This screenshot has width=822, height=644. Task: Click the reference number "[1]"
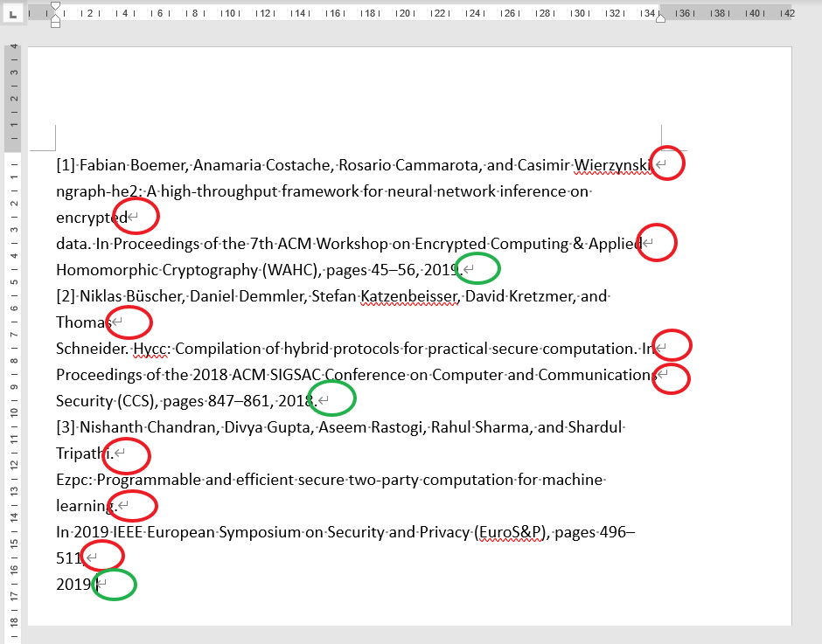click(x=66, y=165)
